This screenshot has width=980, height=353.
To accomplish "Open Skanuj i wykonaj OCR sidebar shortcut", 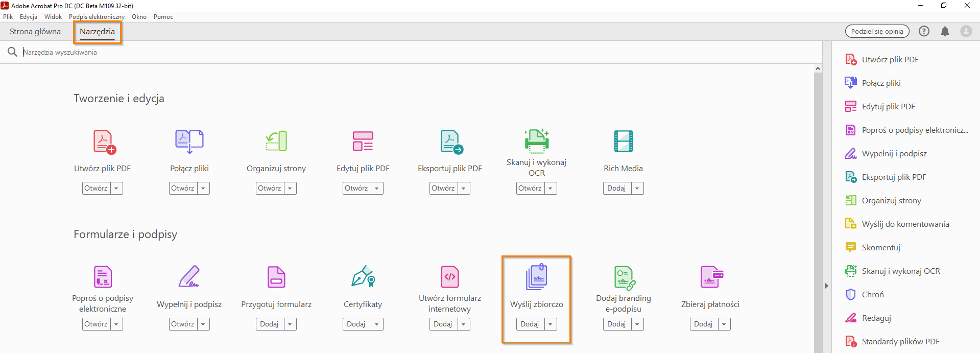I will (893, 271).
